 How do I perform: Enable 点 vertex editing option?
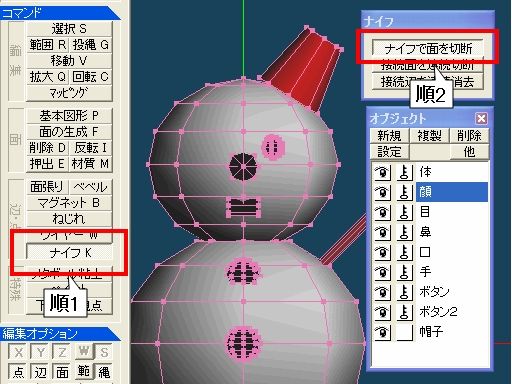click(x=18, y=372)
